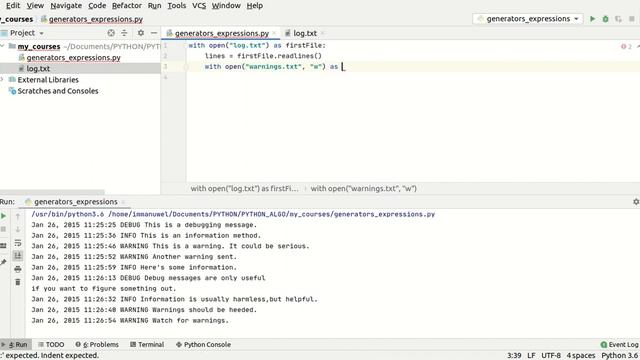Screen dimensions: 640x360
Task: Open the TODO tool window
Action: [51, 344]
